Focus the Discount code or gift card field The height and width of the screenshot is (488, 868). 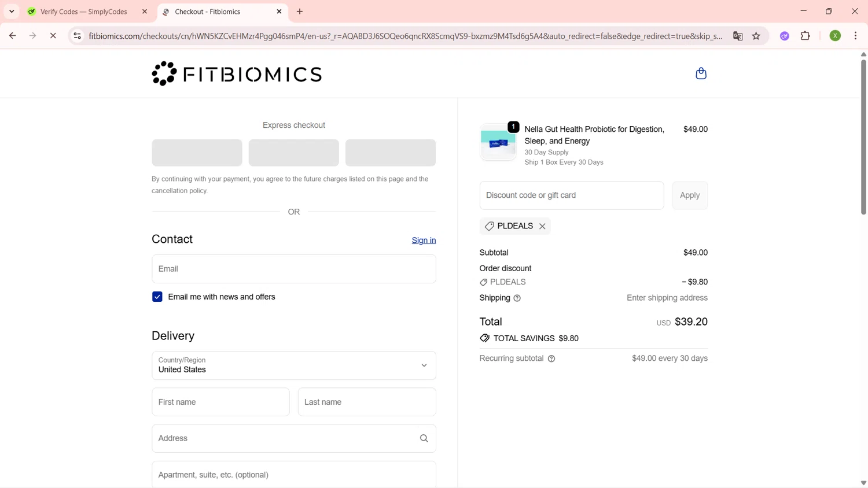point(572,195)
